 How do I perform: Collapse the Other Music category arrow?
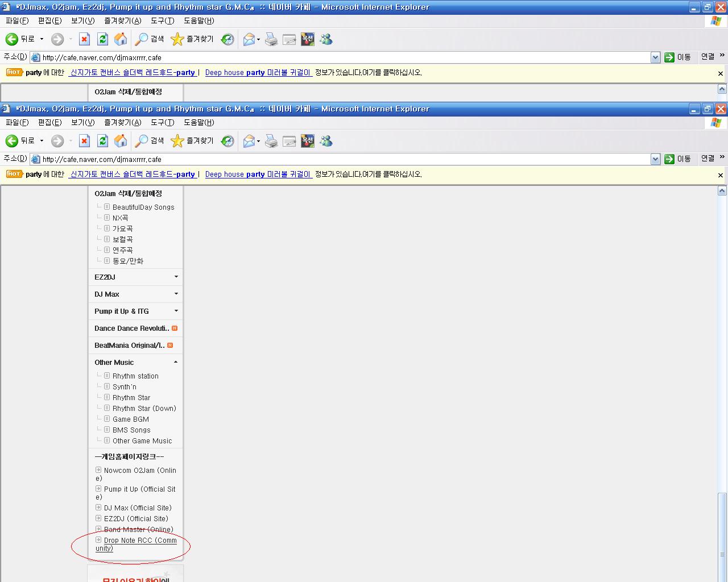click(x=176, y=362)
